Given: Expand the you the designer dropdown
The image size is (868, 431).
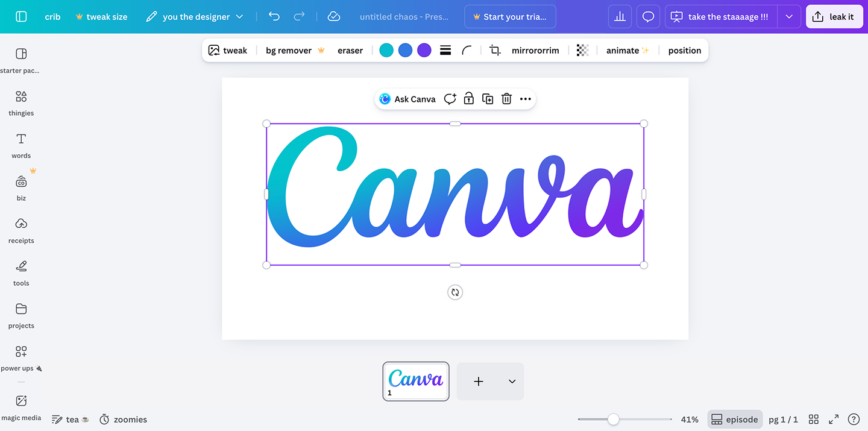Looking at the screenshot, I should pyautogui.click(x=195, y=17).
